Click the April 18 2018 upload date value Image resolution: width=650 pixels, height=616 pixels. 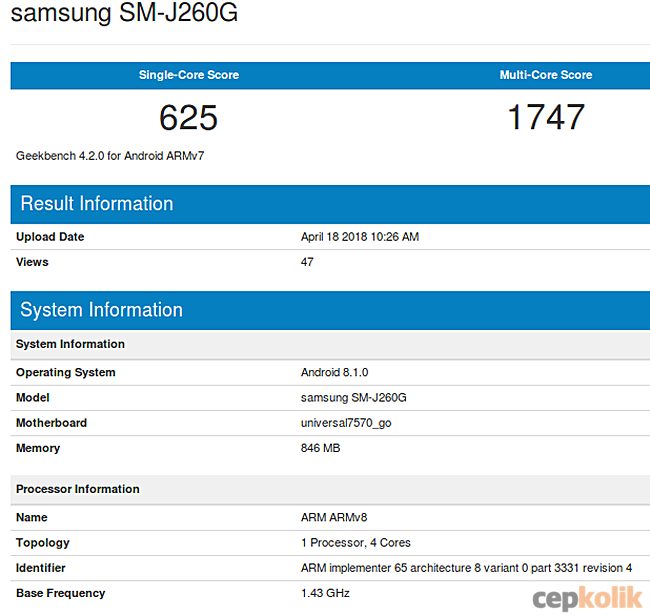[359, 237]
